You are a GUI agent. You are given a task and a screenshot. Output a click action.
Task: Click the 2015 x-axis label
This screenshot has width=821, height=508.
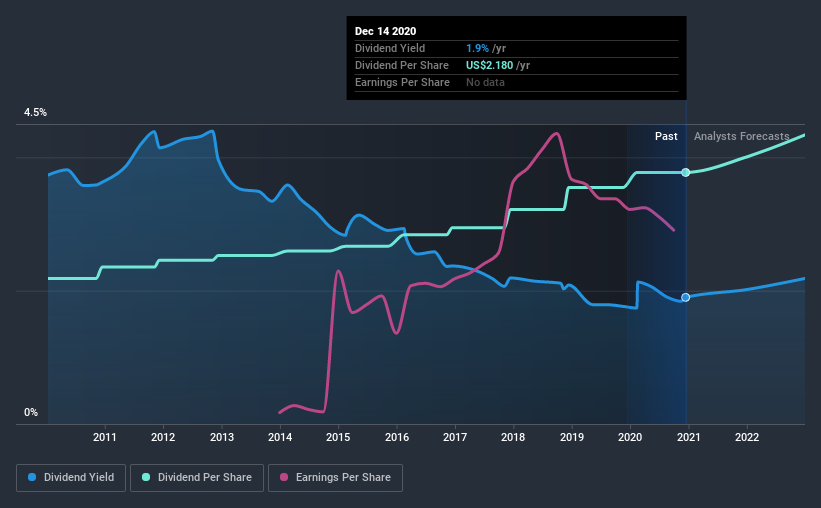point(338,437)
